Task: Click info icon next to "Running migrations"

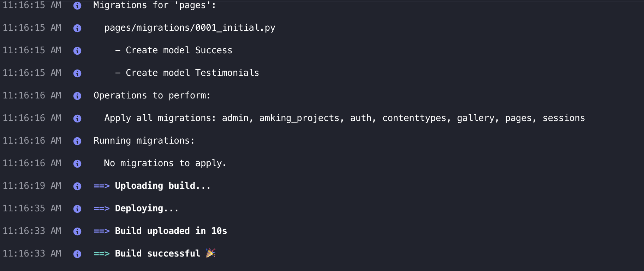Action: [77, 141]
